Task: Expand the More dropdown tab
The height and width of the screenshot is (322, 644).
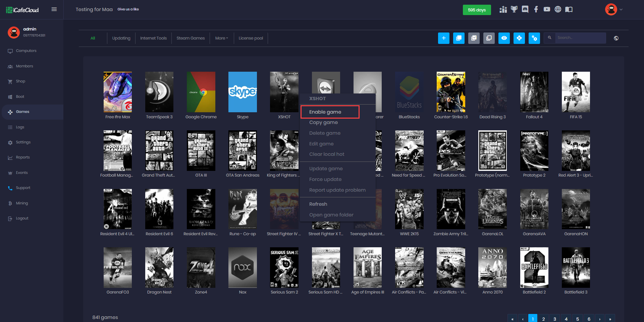Action: [x=221, y=38]
